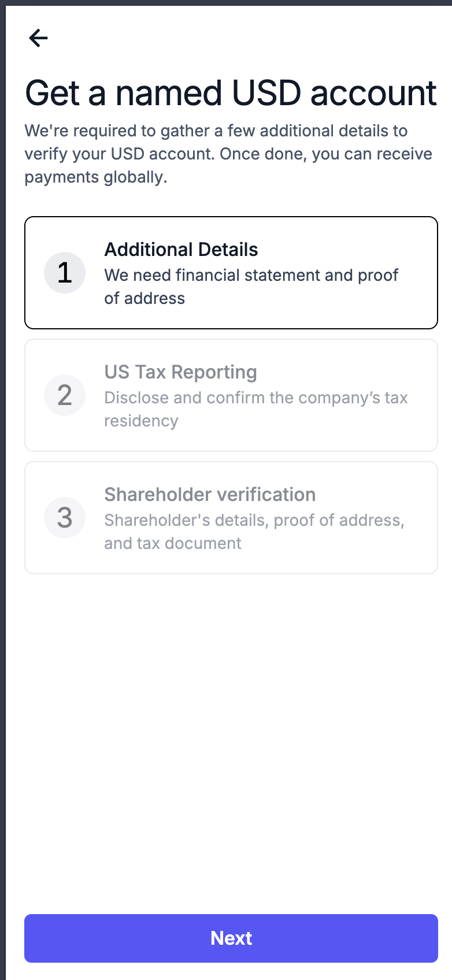
Task: Click the shareholder proof of address description
Action: 254,532
